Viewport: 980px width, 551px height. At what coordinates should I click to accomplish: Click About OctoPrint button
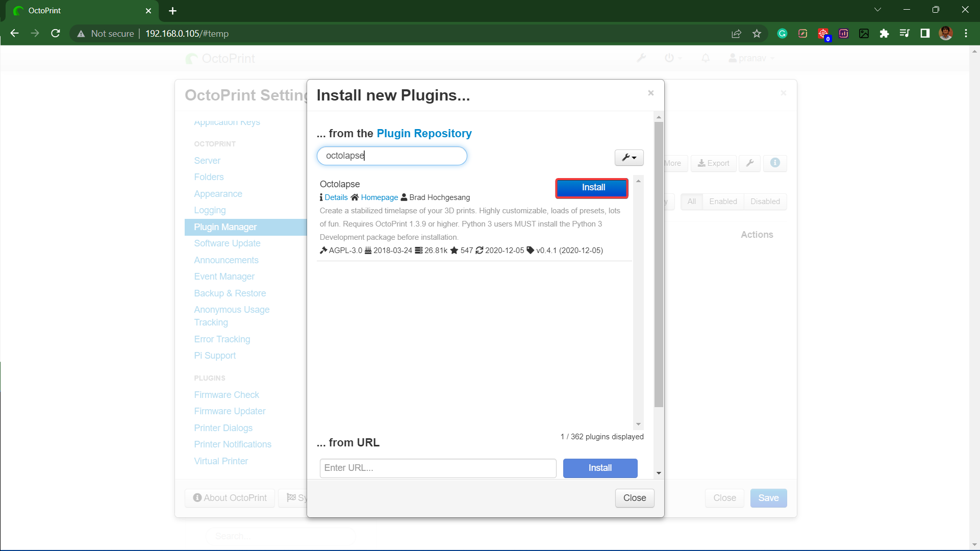point(230,498)
